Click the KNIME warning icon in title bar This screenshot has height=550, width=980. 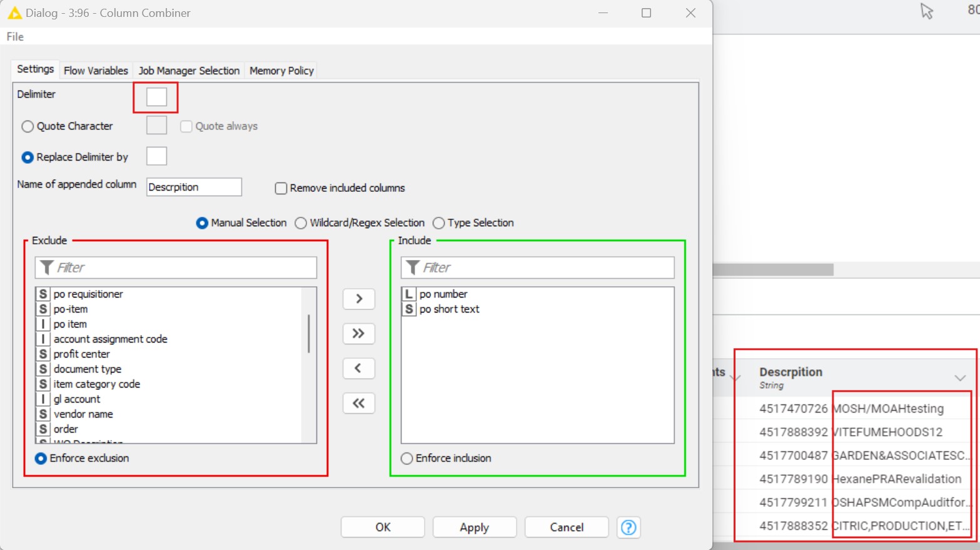13,12
